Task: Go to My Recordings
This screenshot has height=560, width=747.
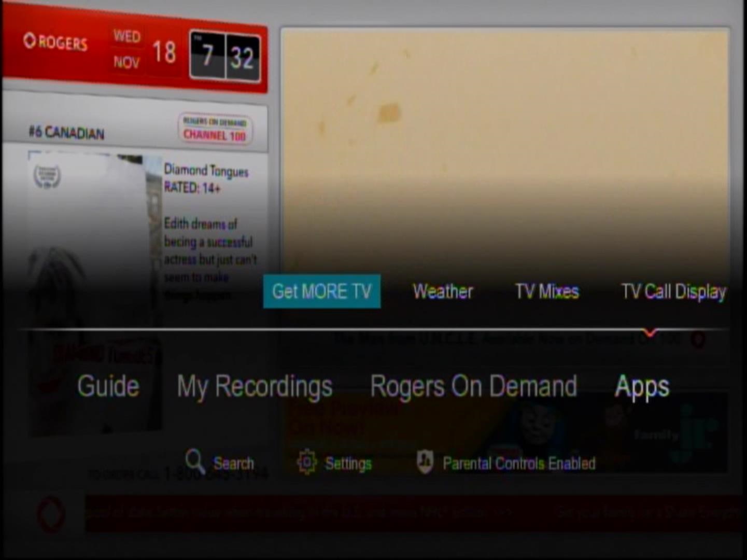Action: coord(255,386)
